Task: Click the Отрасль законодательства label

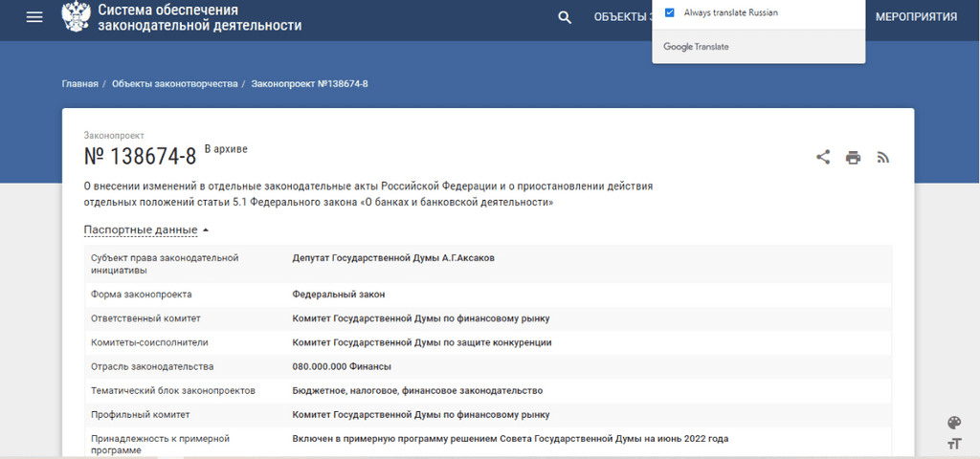Action: (152, 366)
